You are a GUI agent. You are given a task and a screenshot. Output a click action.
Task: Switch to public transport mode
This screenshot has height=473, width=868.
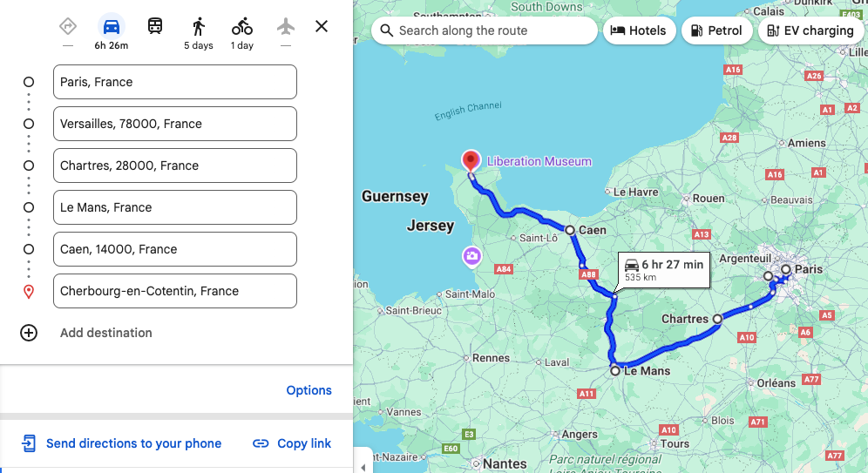[x=155, y=26]
